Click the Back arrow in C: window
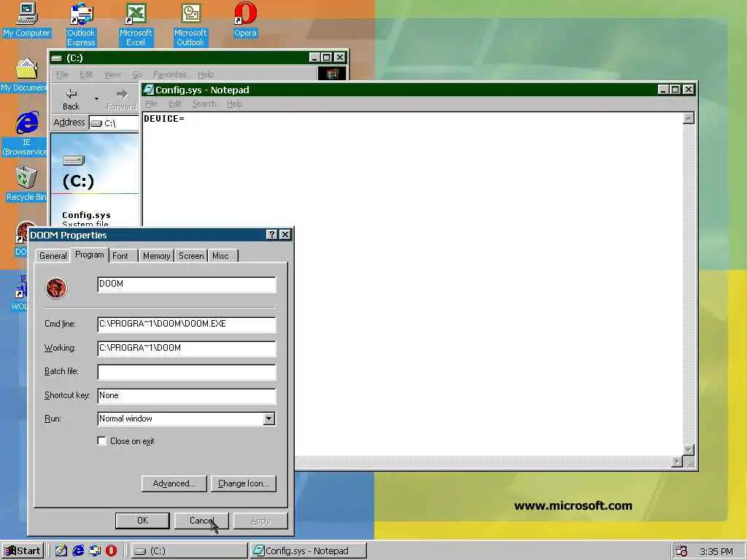Screen dimensions: 747x560 point(71,99)
